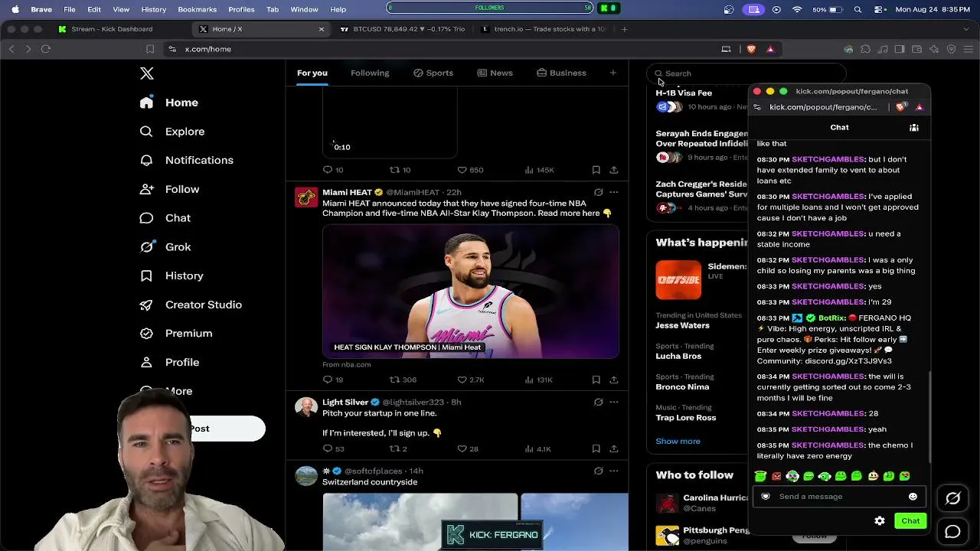Open chat settings gear in Kick popup
The height and width of the screenshot is (551, 980).
point(880,521)
